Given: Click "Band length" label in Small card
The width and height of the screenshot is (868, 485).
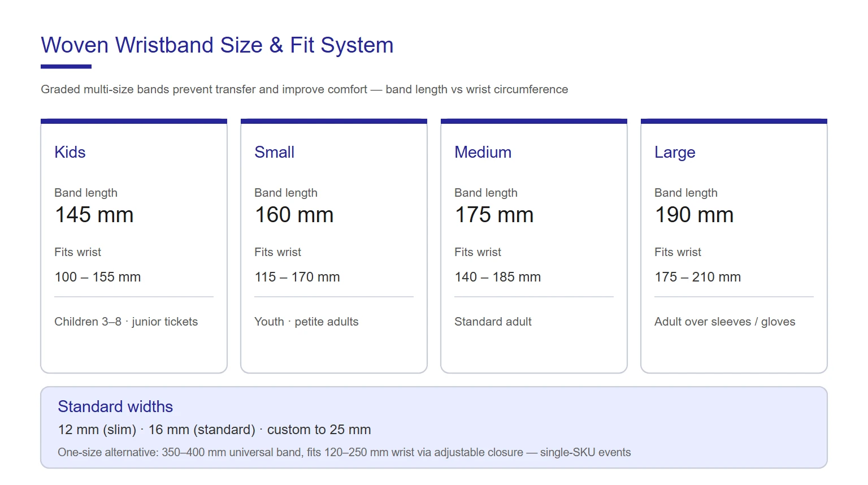Looking at the screenshot, I should point(286,193).
